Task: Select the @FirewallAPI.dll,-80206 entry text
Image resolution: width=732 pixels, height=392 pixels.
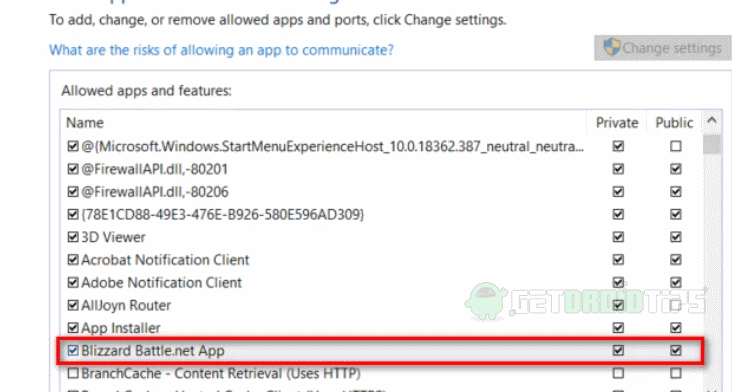Action: click(x=155, y=192)
